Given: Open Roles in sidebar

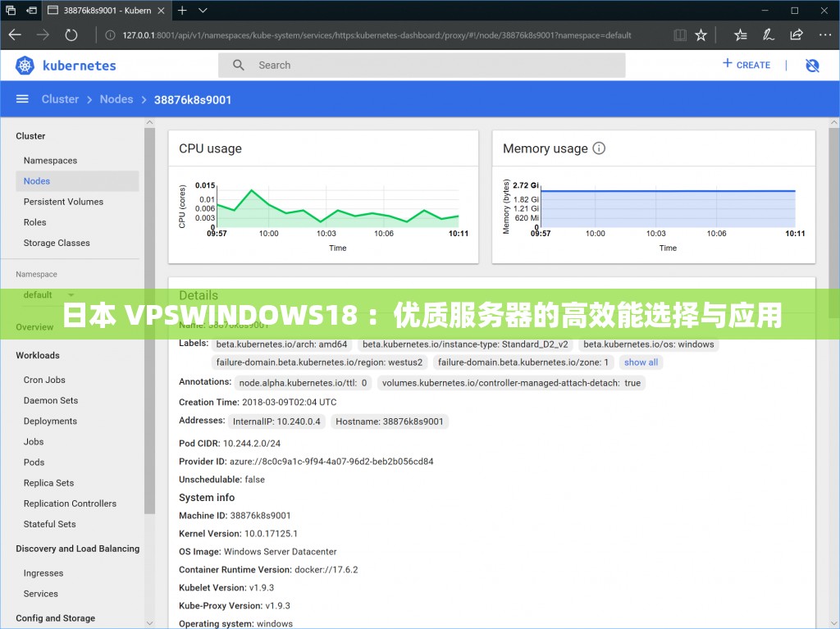Looking at the screenshot, I should 34,222.
